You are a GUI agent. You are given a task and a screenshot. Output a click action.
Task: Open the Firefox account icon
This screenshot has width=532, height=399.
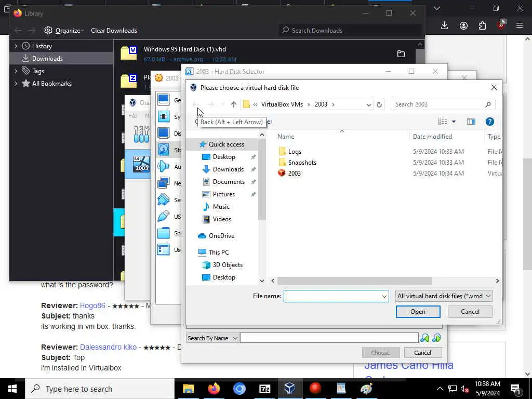coord(463,25)
